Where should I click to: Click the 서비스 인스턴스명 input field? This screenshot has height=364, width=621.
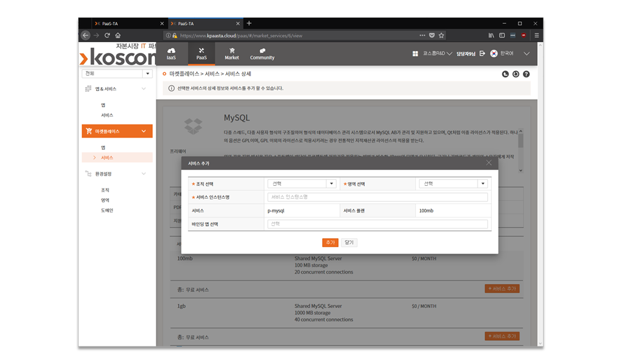pyautogui.click(x=378, y=197)
